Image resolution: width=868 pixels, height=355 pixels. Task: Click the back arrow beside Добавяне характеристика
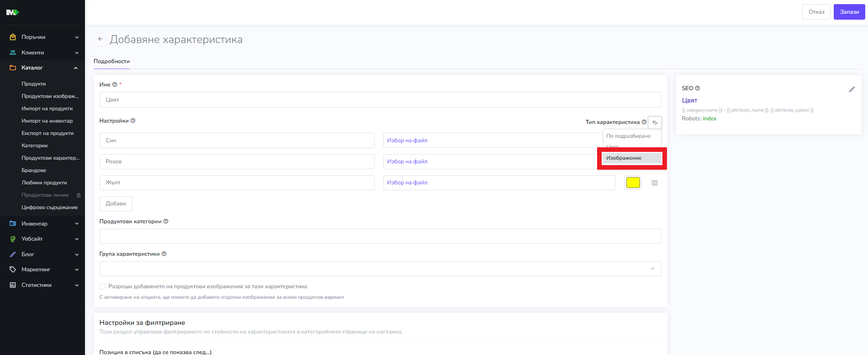tap(100, 39)
